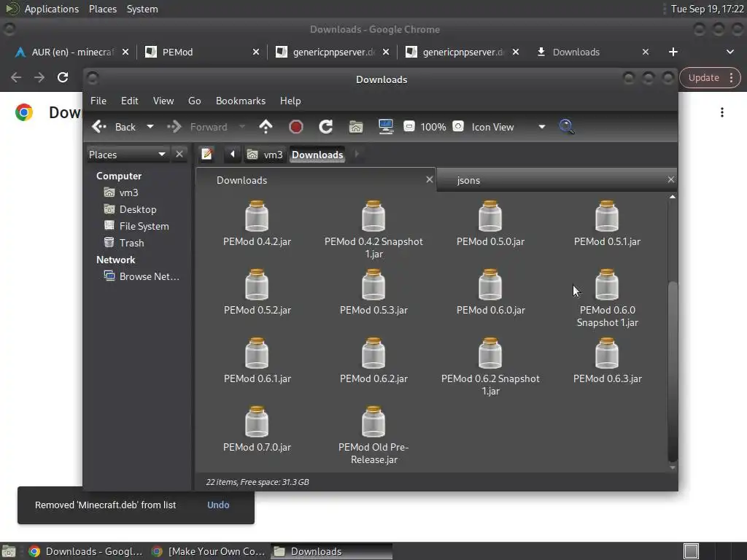The image size is (747, 560).
Task: Select Downloads in the path bar
Action: [x=317, y=155]
